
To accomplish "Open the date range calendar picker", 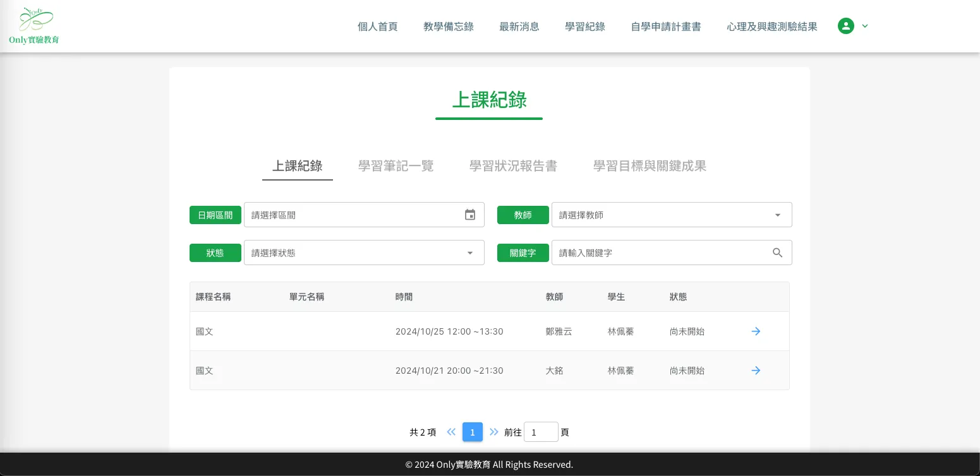I will coord(470,215).
